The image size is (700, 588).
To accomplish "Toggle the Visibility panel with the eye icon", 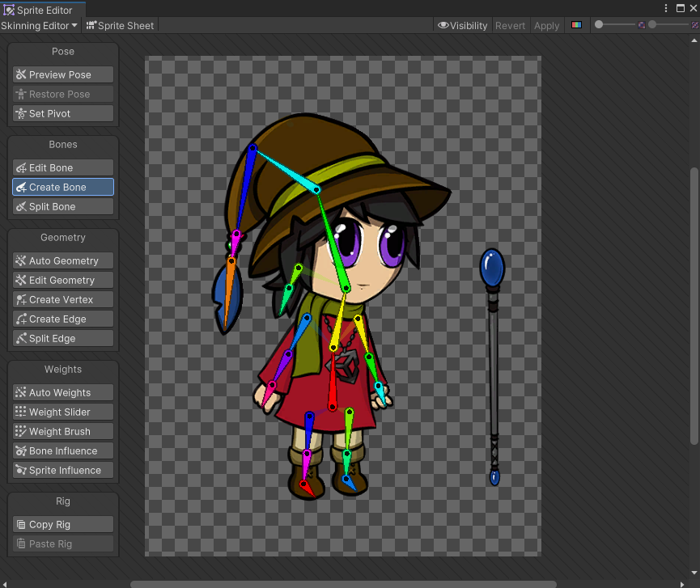I will (x=463, y=25).
